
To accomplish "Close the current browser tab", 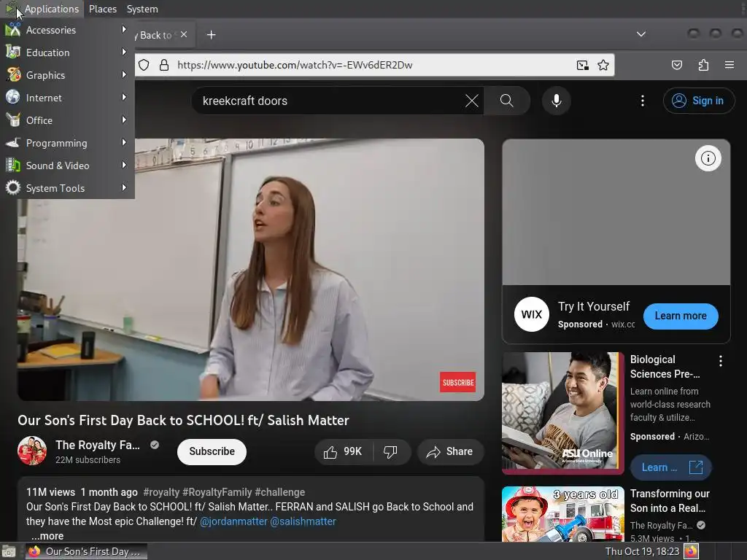I will click(184, 34).
